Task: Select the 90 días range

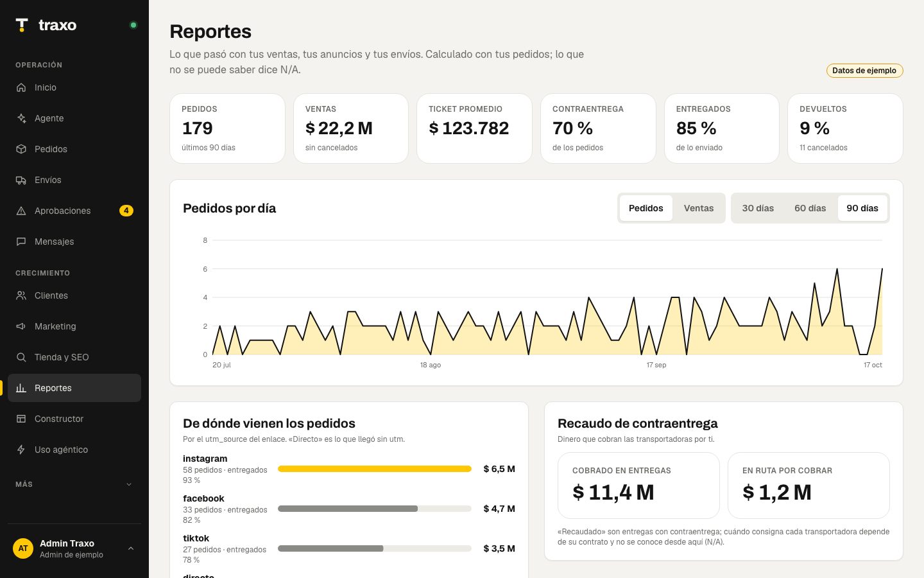Action: [862, 208]
